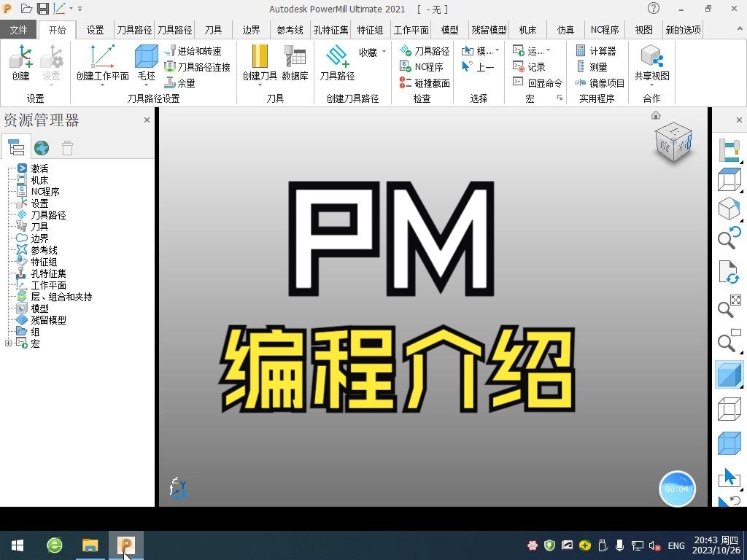Image resolution: width=747 pixels, height=560 pixels.
Task: Select 刀具路径 in the explorer tree
Action: 48,215
